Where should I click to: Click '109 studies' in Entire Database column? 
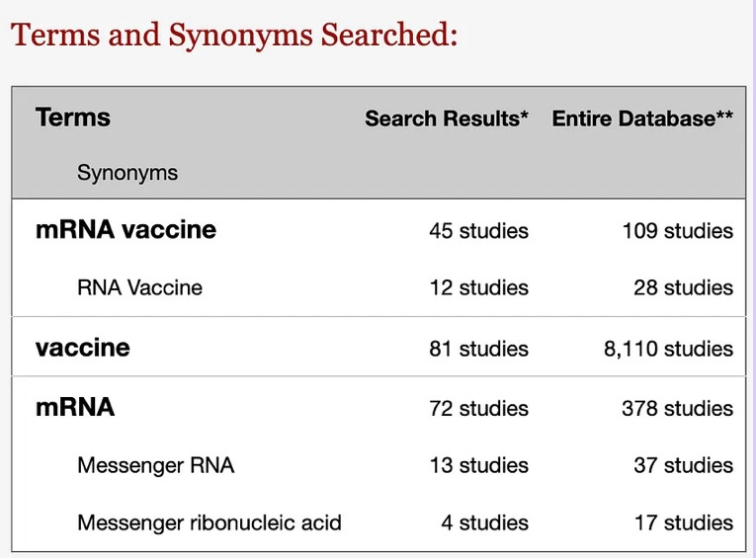677,231
